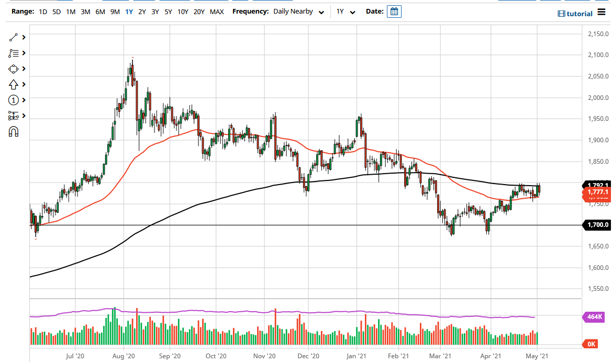
Task: Expand the measurement tool options chevron
Action: 24,116
